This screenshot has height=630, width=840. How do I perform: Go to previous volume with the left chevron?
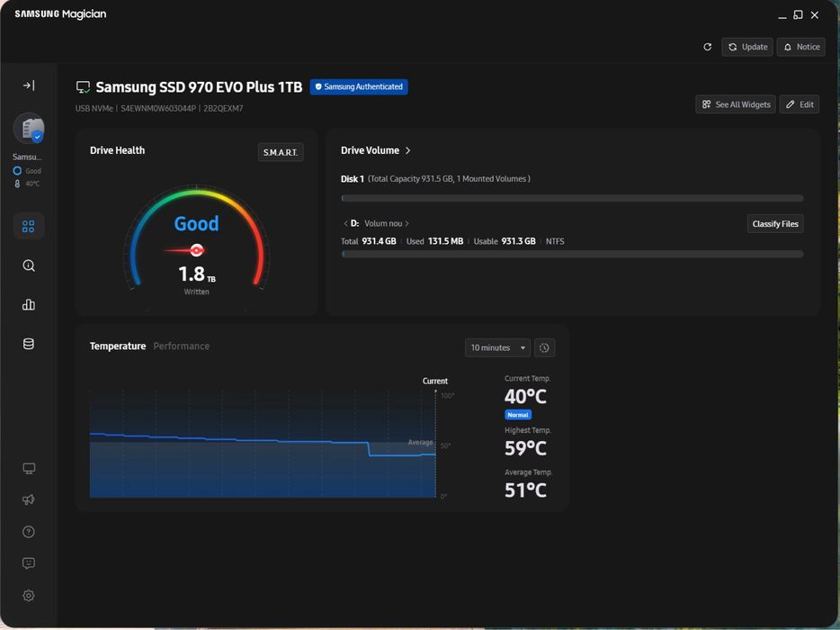click(x=345, y=223)
